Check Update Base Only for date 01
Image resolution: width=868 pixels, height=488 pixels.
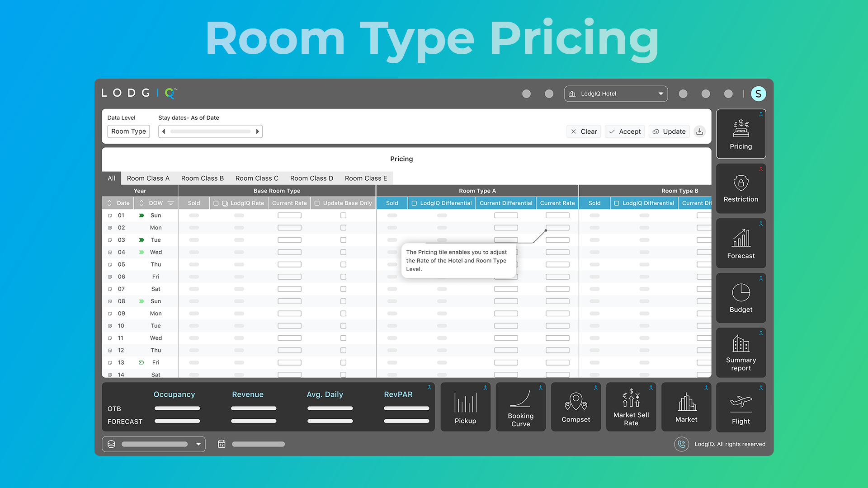coord(343,216)
